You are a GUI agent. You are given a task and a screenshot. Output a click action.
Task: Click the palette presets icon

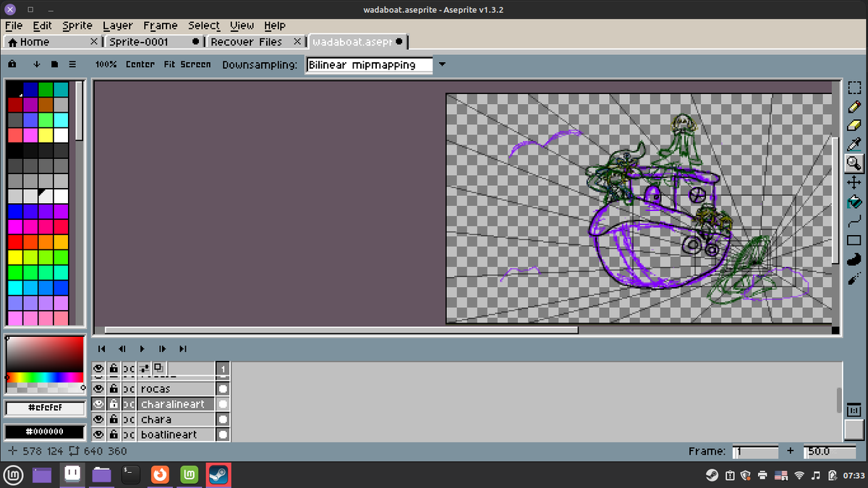[x=54, y=64]
